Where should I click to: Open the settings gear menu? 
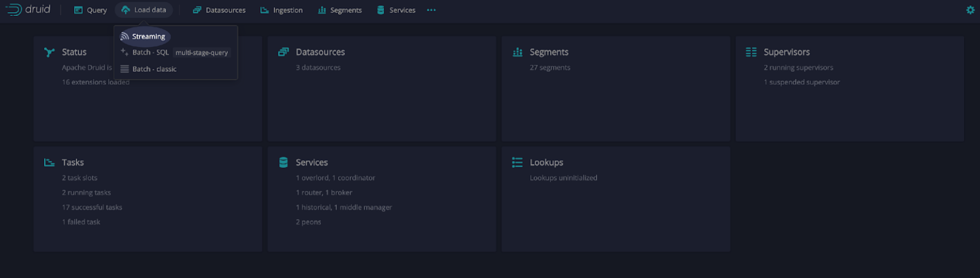970,10
